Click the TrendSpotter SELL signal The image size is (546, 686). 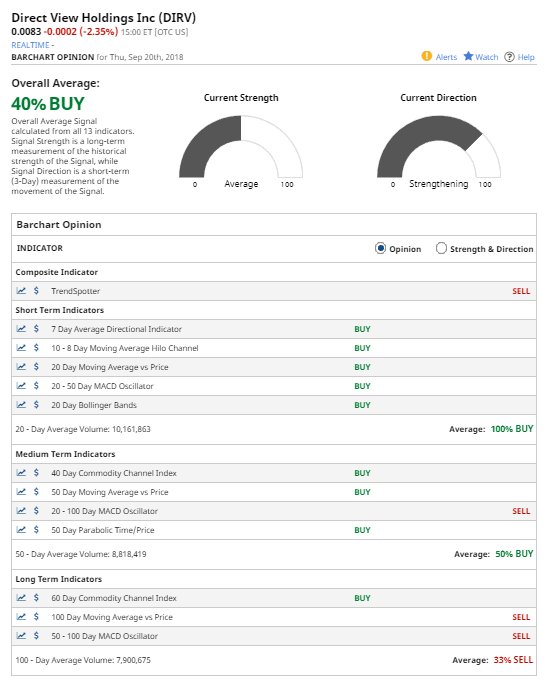pos(521,291)
